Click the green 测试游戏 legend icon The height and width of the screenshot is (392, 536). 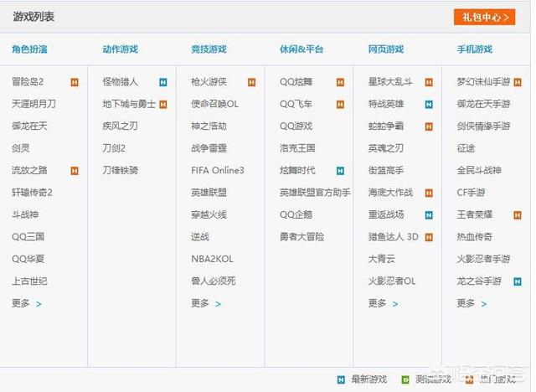point(405,379)
